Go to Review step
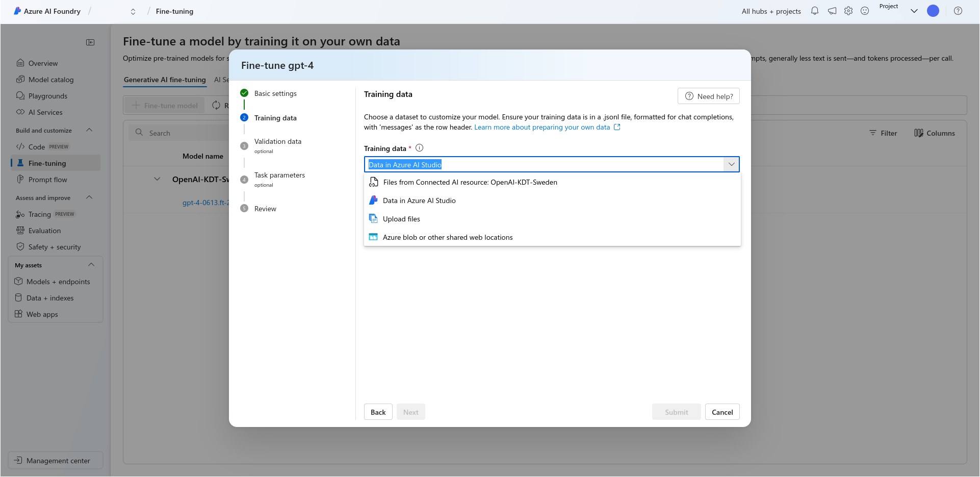 (x=265, y=209)
